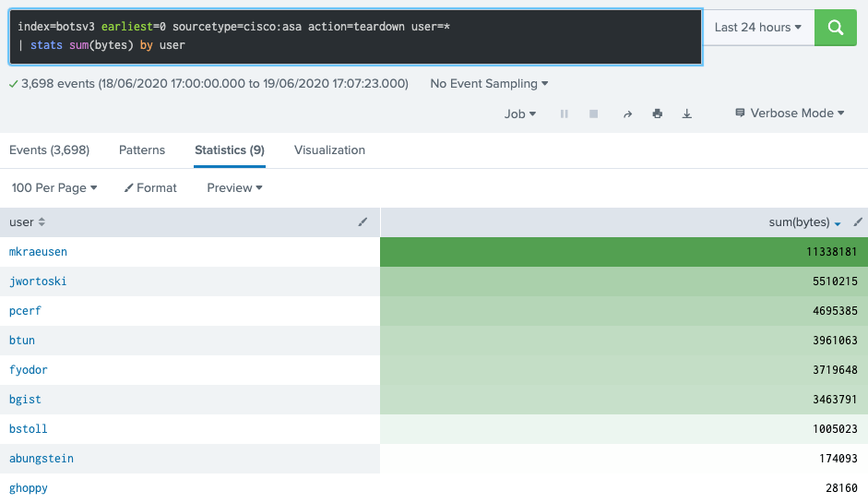
Task: Export results with the download icon
Action: pyautogui.click(x=687, y=114)
